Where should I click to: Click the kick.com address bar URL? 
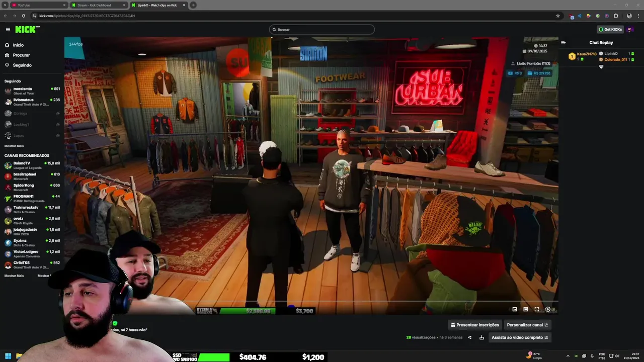[x=87, y=16]
